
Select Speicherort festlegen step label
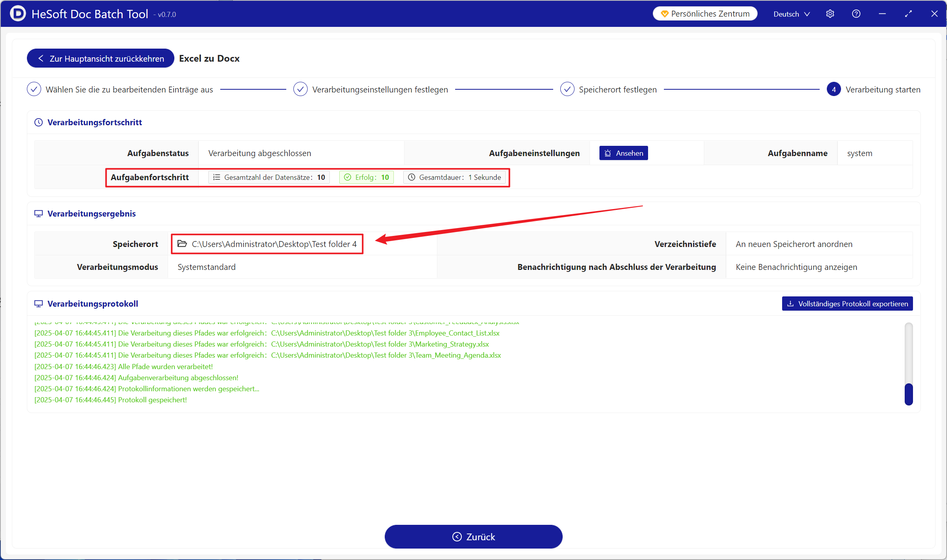coord(618,90)
